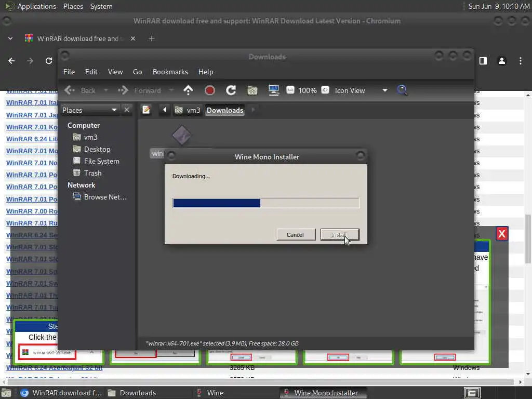Screen dimensions: 532x399
Task: Click the WinRAR 7.00 Romanian link
Action: [32, 211]
